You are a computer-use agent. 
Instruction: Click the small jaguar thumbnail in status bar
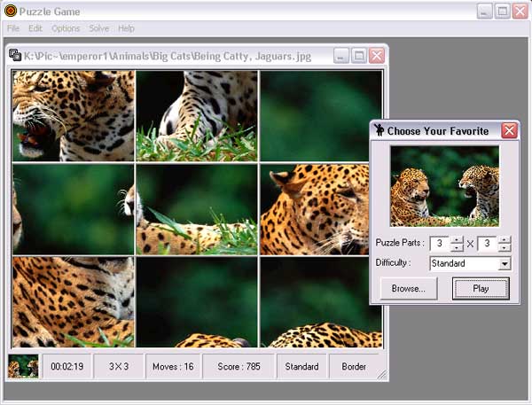(23, 366)
